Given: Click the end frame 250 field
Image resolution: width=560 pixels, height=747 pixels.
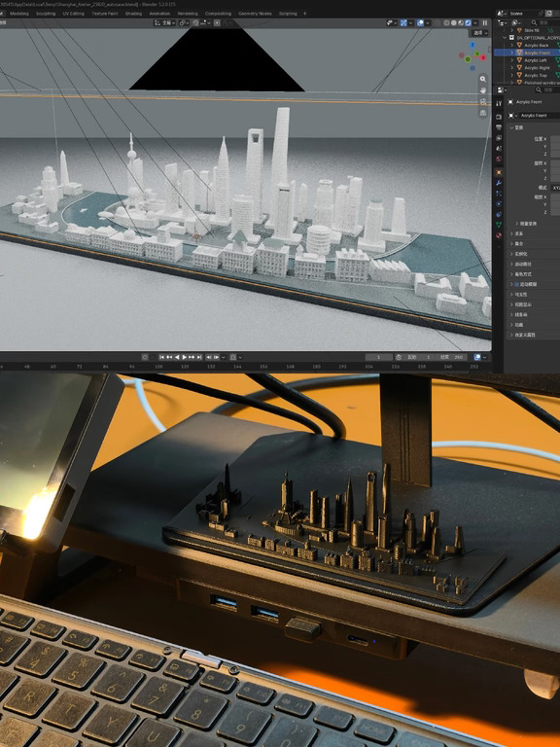Looking at the screenshot, I should pos(452,357).
